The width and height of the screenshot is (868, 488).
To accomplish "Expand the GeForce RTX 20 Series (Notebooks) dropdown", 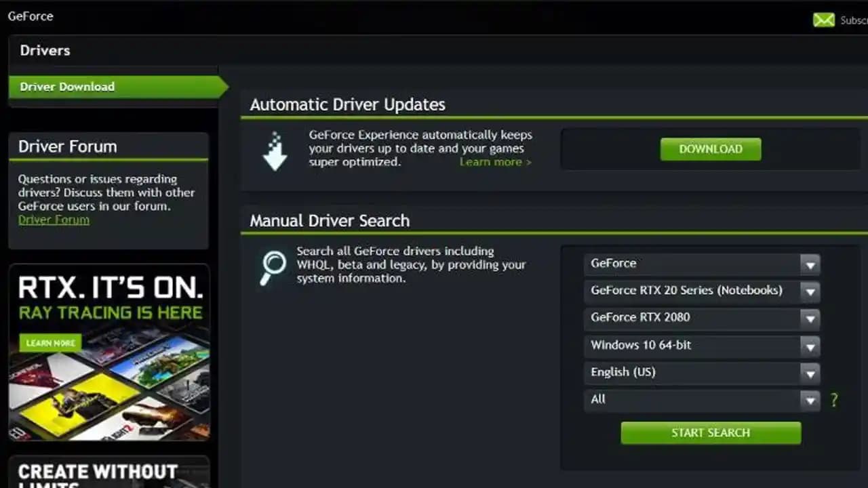I will (702, 291).
